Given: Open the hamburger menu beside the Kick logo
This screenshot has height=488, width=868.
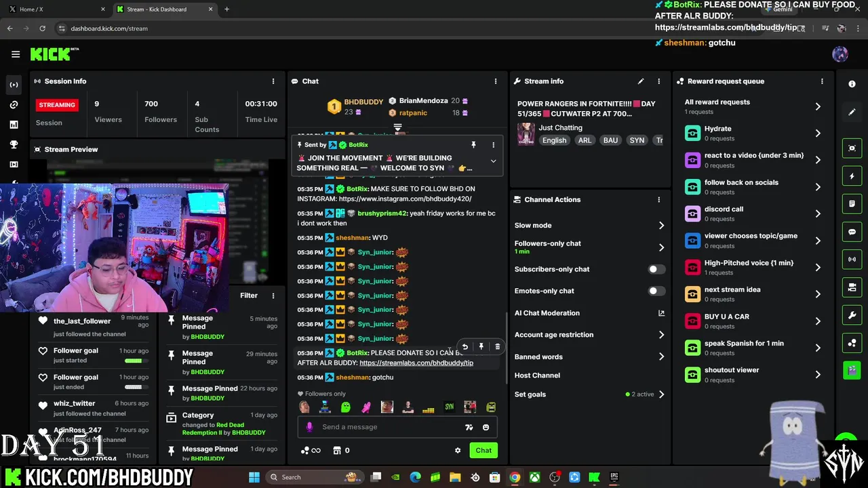Looking at the screenshot, I should [x=16, y=54].
